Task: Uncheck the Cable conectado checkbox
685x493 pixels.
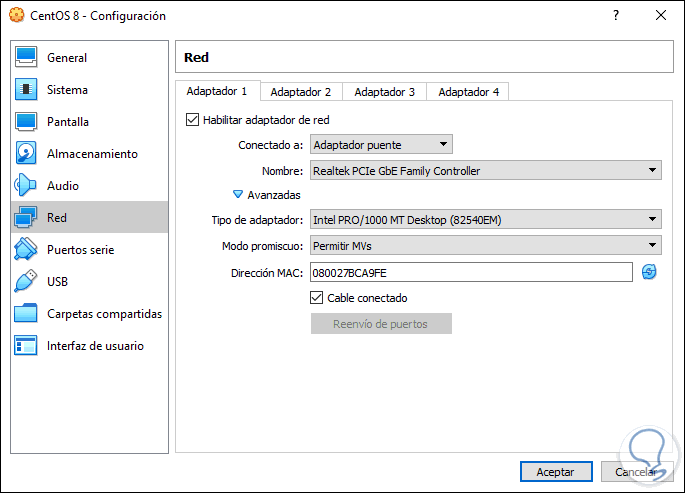Action: [317, 298]
